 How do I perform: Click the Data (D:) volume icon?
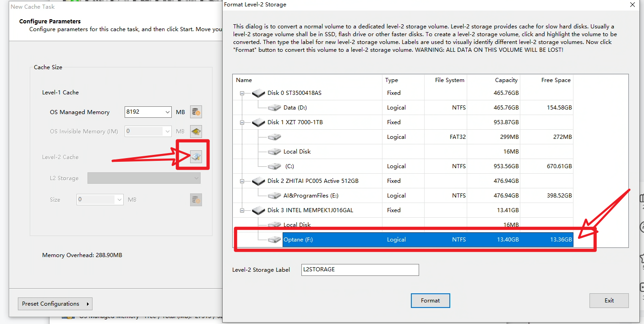pyautogui.click(x=274, y=108)
